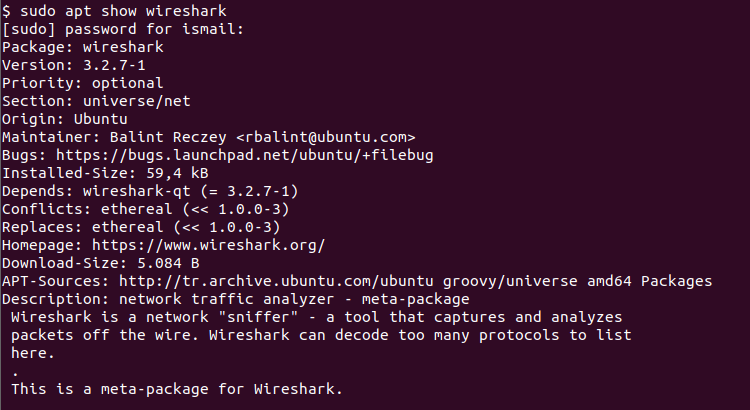Click the 'network traffic analyzer - meta-package' description

tap(294, 299)
